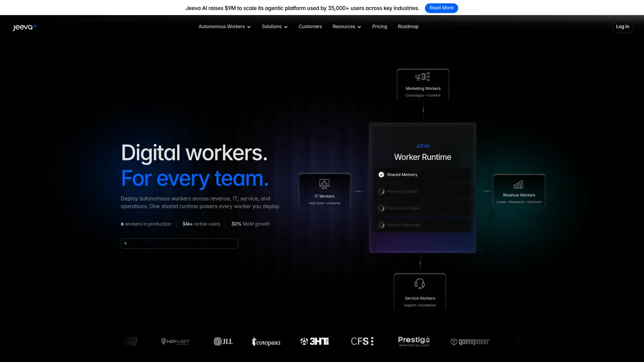Click the IT Workers monitor icon
Viewport: 644px width, 362px height.
[325, 184]
